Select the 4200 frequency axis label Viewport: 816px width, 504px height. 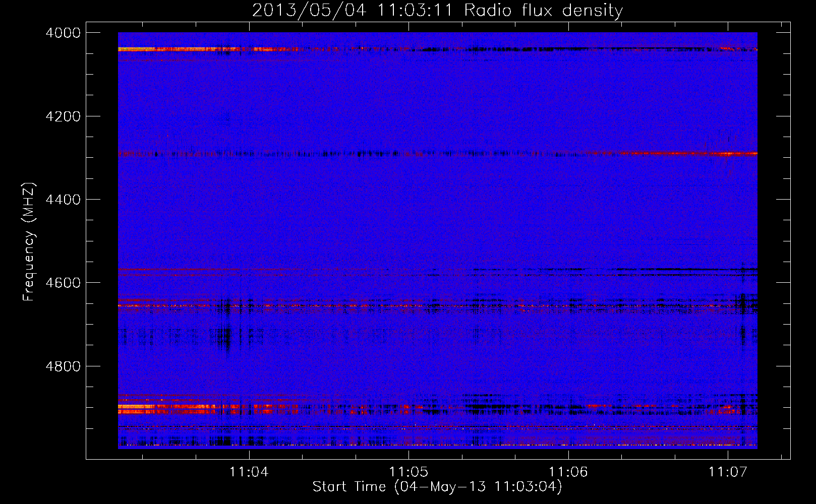coord(63,116)
